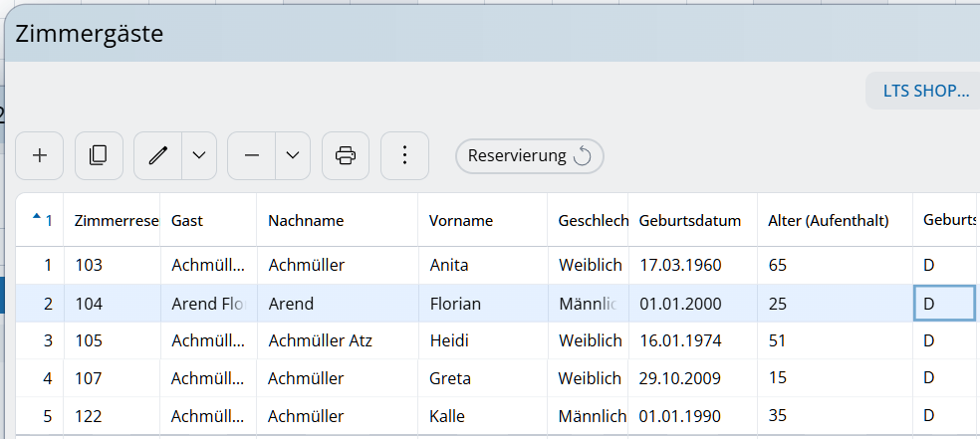Click the Vorname column header
Image resolution: width=980 pixels, height=439 pixels.
461,221
